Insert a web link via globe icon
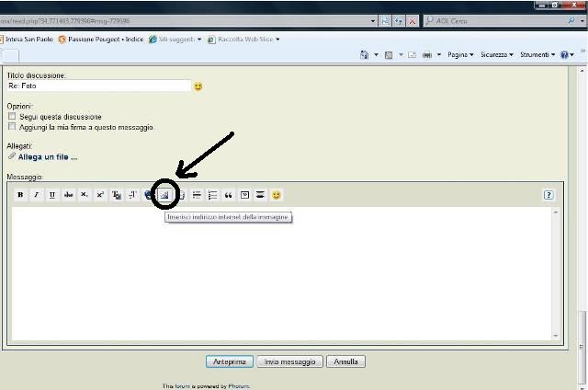This screenshot has width=588, height=390. pyautogui.click(x=148, y=195)
